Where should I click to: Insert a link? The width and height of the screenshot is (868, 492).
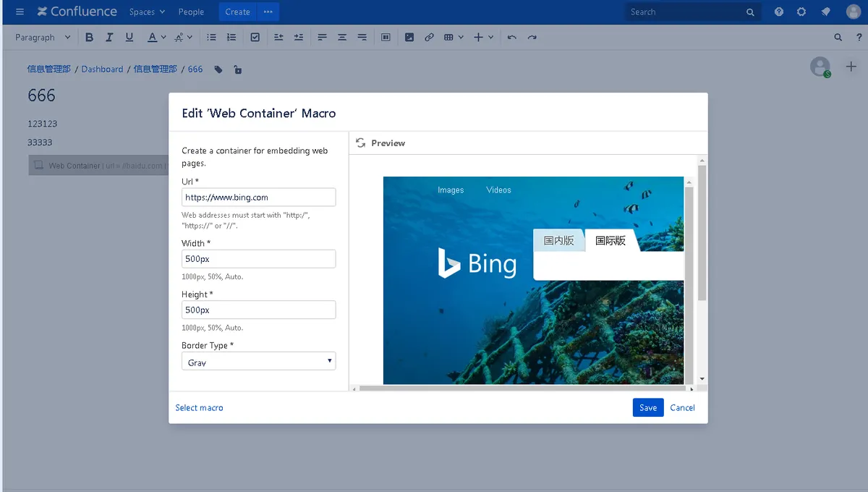(429, 37)
